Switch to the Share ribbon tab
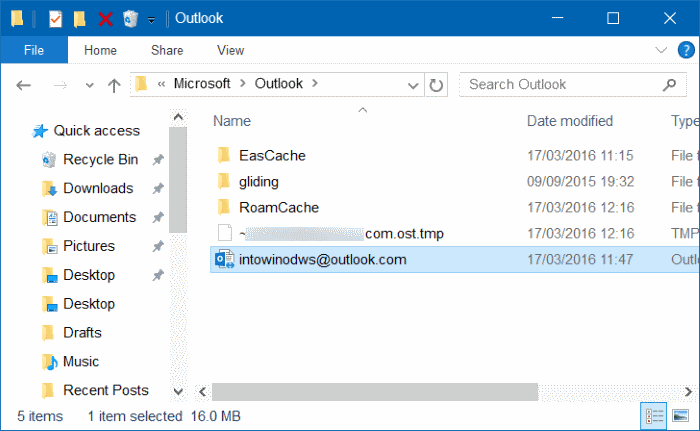The width and height of the screenshot is (700, 431). [167, 50]
